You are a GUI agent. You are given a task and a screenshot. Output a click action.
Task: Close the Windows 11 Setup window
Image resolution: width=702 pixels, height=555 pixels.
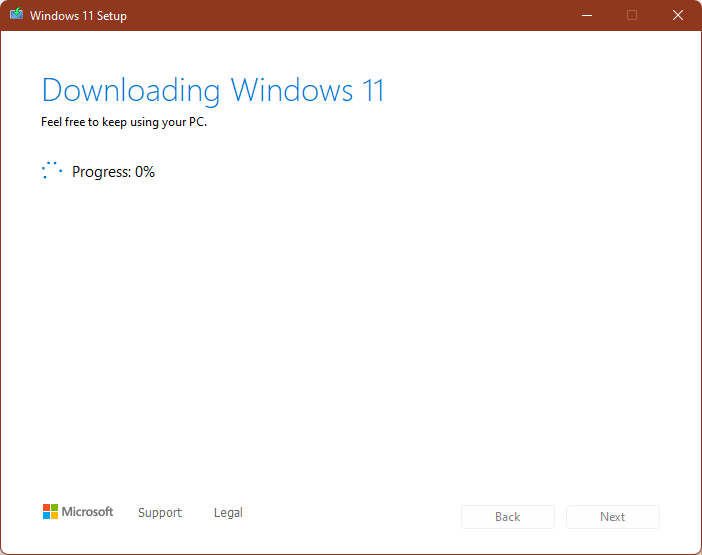click(x=678, y=15)
